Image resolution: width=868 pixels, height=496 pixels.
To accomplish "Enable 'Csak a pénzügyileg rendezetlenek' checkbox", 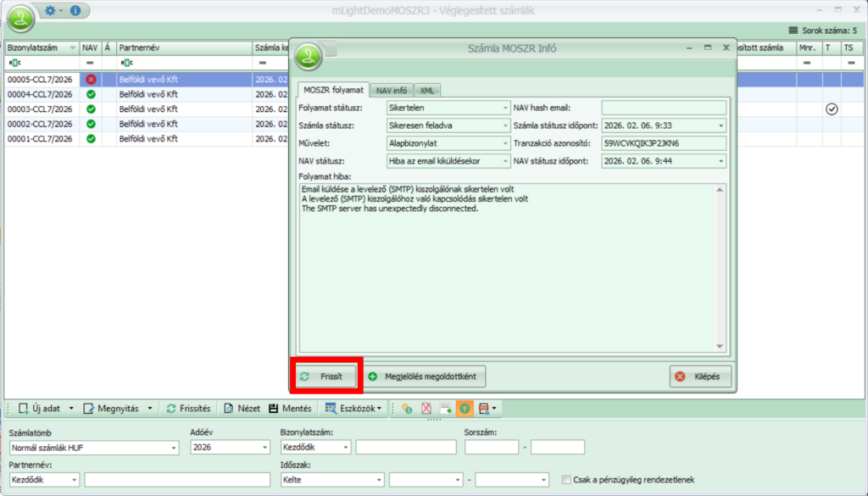I will point(566,480).
